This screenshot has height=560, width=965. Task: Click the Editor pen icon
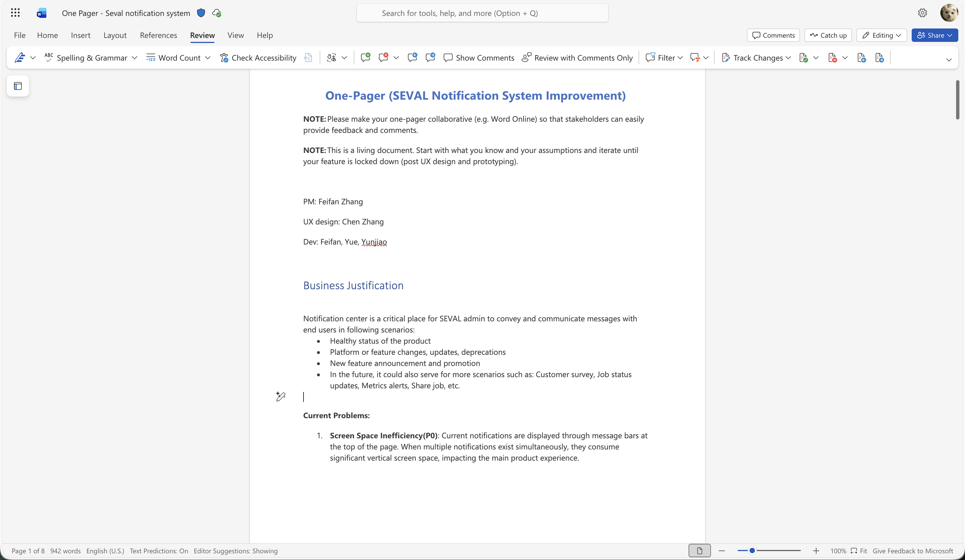point(20,58)
